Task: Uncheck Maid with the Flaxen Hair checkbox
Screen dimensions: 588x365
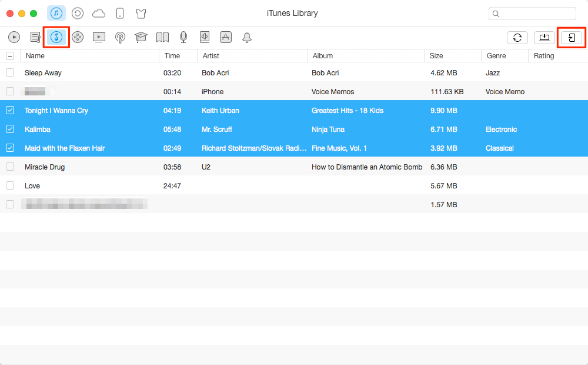Action: 10,148
